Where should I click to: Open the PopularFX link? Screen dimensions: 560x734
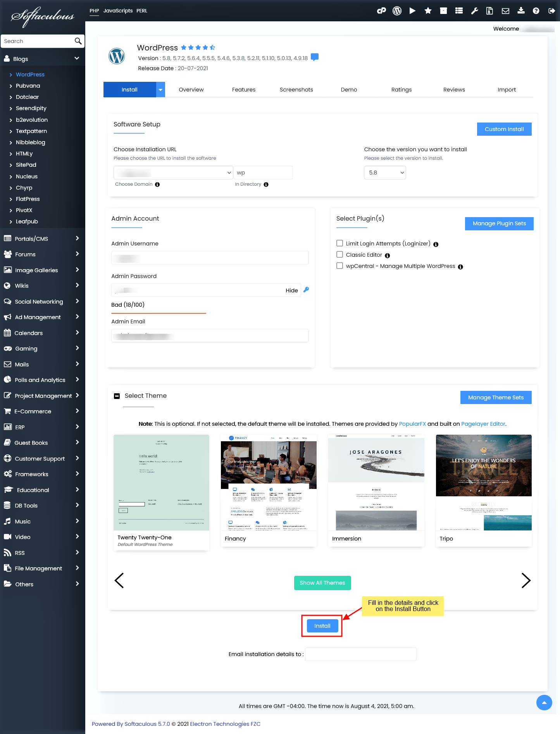click(x=412, y=424)
